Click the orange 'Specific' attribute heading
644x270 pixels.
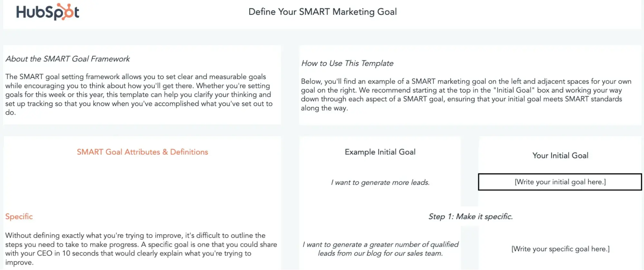pos(19,216)
